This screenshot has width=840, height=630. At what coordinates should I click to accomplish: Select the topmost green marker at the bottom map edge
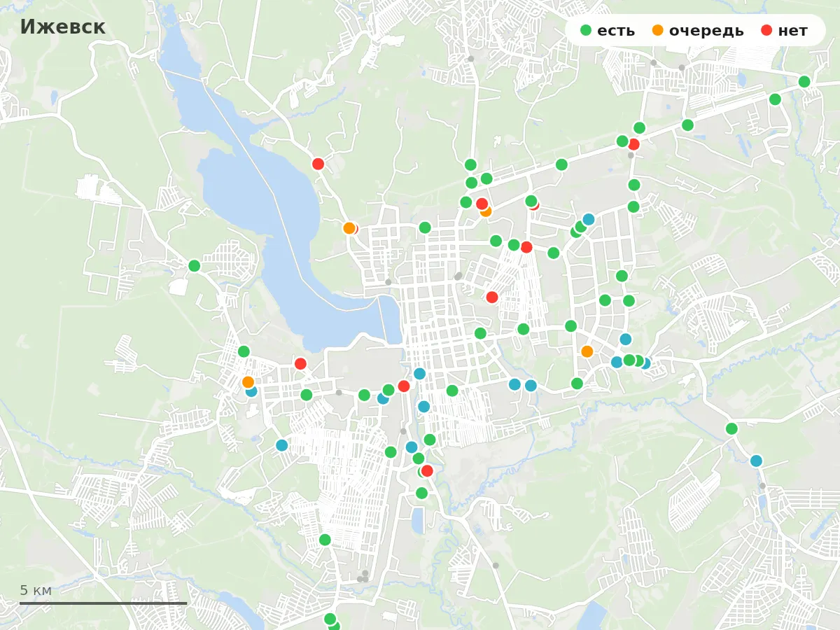click(330, 619)
